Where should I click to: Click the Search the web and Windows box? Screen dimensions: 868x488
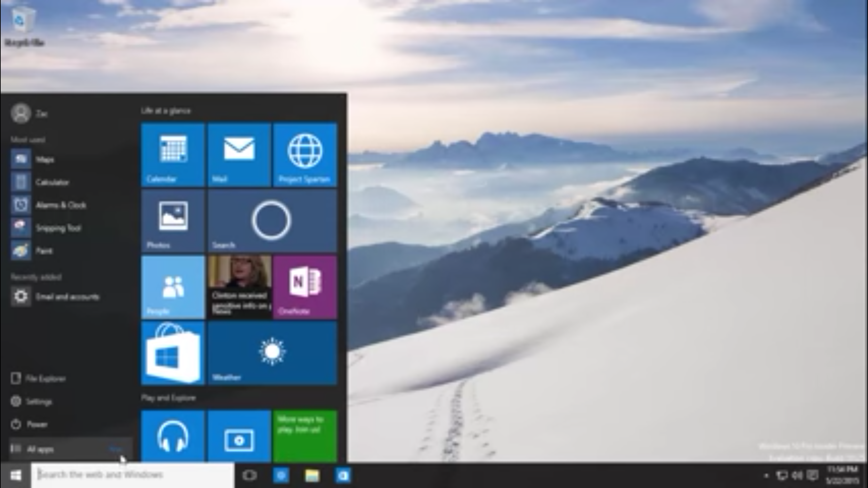tap(132, 475)
